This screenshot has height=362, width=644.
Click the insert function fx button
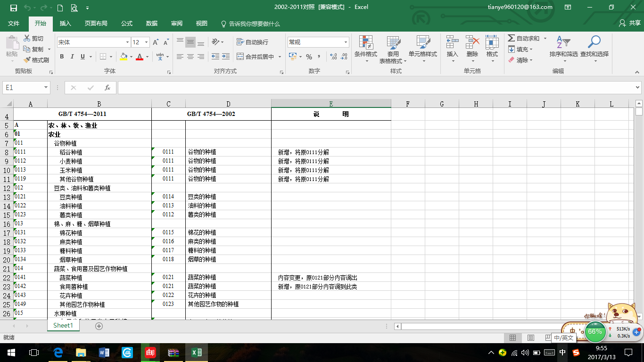coord(107,88)
